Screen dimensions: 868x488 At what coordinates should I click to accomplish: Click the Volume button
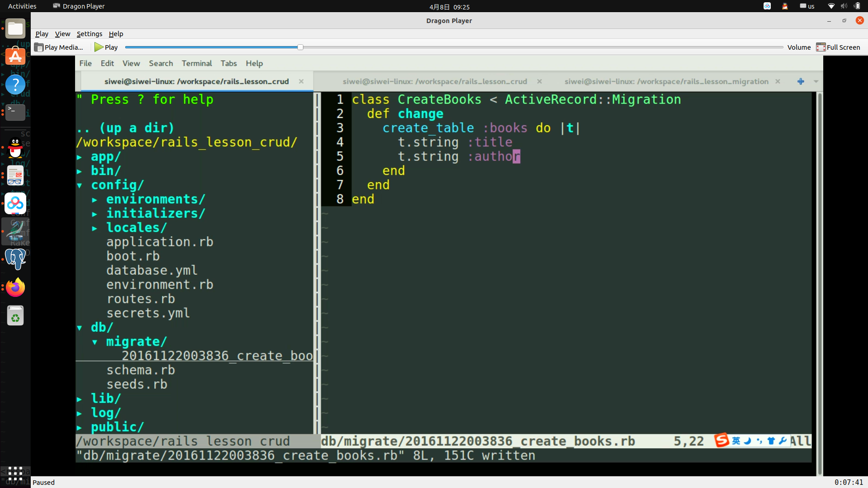799,47
